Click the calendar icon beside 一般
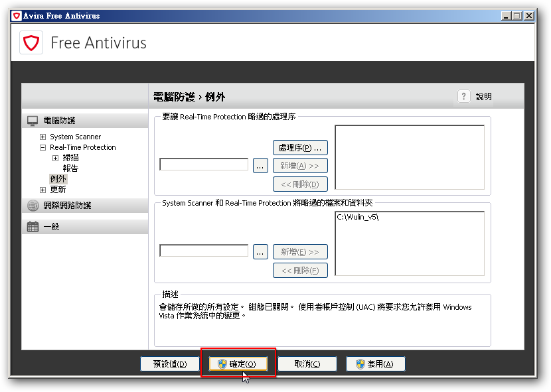 (33, 227)
